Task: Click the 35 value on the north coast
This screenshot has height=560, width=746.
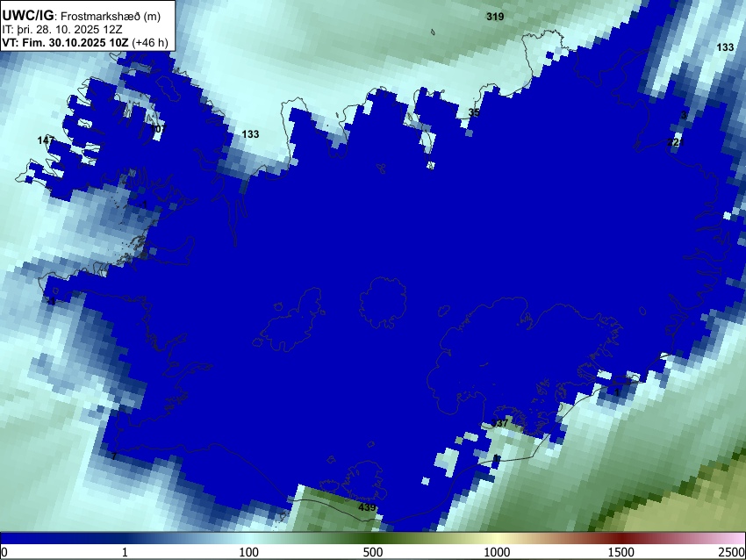Action: pos(474,112)
